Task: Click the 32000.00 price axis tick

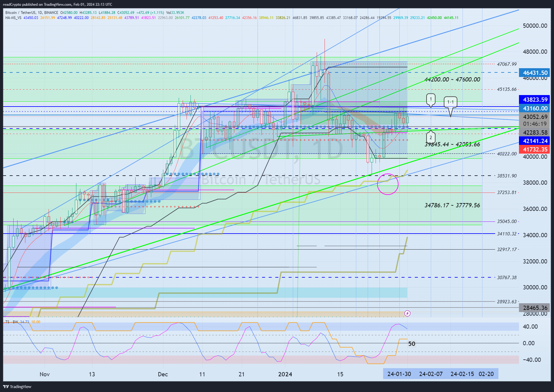Action: pos(535,261)
